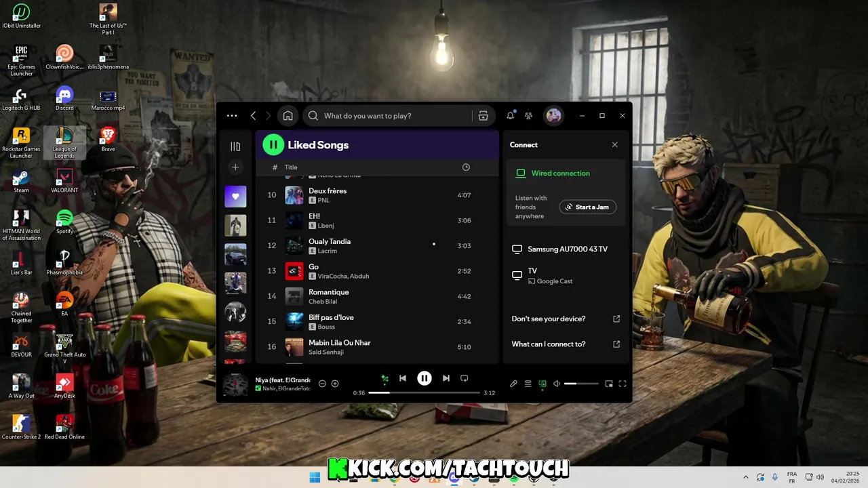Screen dimensions: 868x488
Task: Show hidden system tray icons
Action: [746, 478]
